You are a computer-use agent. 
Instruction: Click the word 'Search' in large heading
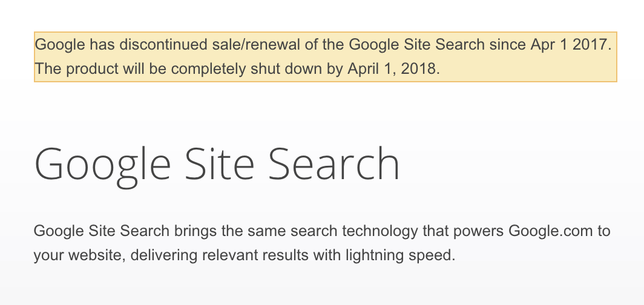(x=334, y=163)
